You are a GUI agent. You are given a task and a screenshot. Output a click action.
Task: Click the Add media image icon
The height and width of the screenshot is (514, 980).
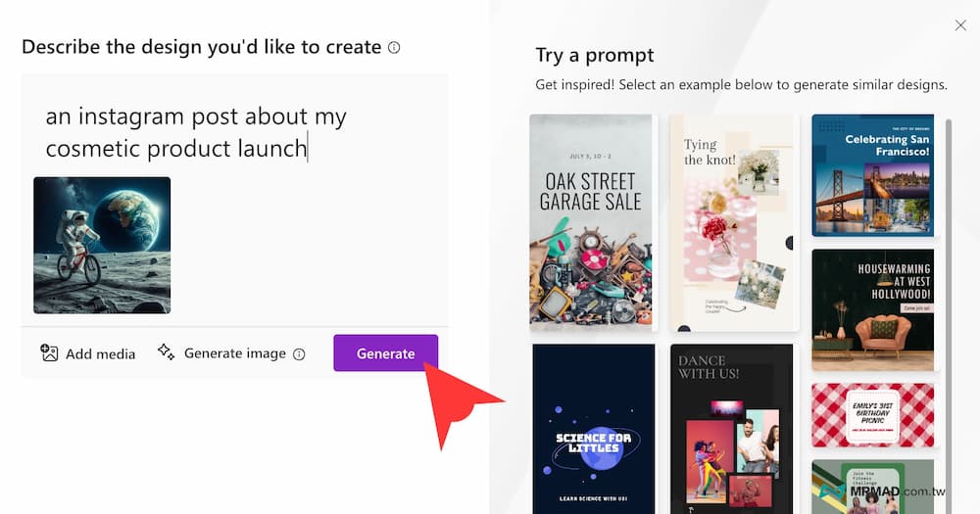click(50, 353)
